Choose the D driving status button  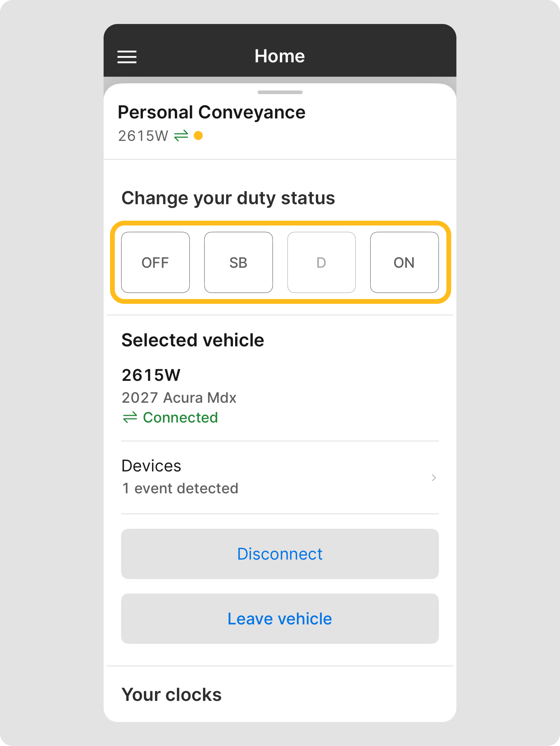321,262
